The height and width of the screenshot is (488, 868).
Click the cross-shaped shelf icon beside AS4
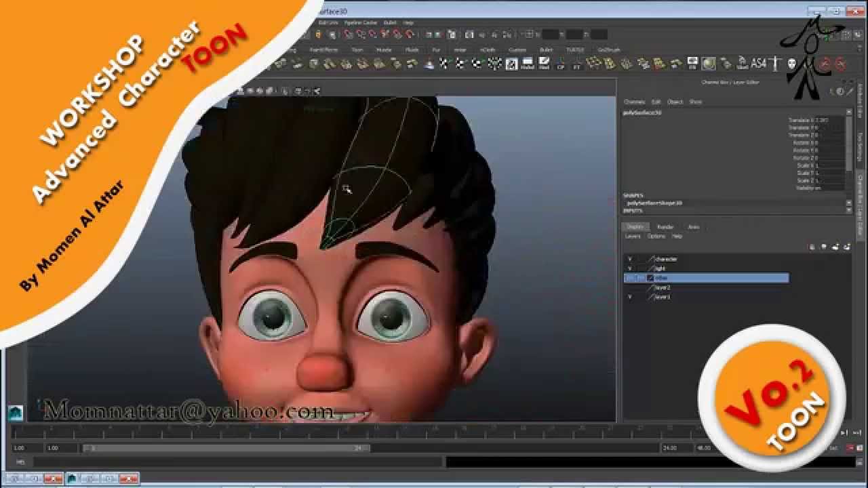(774, 64)
